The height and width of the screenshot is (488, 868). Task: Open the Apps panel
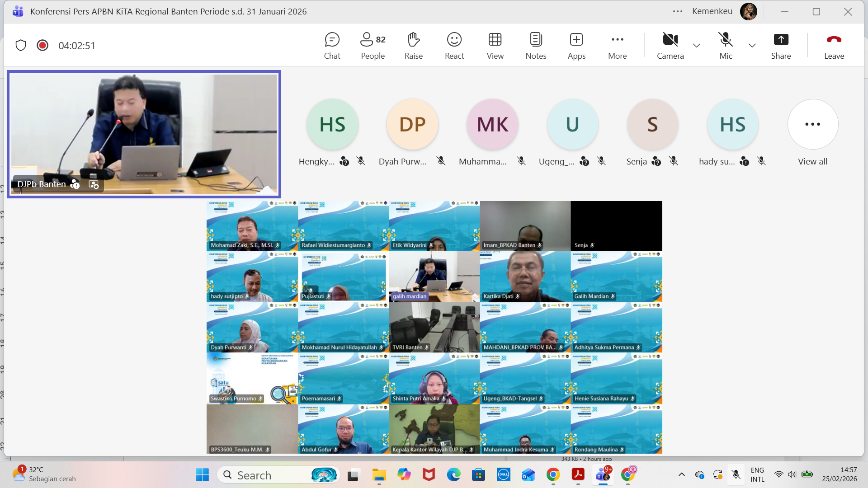click(x=576, y=46)
